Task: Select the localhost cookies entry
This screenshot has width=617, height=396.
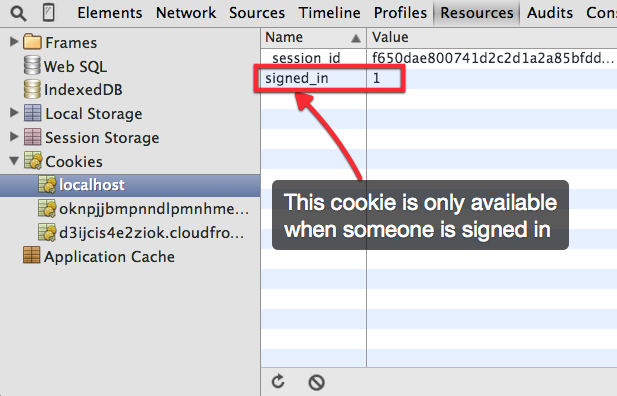Action: (x=130, y=185)
